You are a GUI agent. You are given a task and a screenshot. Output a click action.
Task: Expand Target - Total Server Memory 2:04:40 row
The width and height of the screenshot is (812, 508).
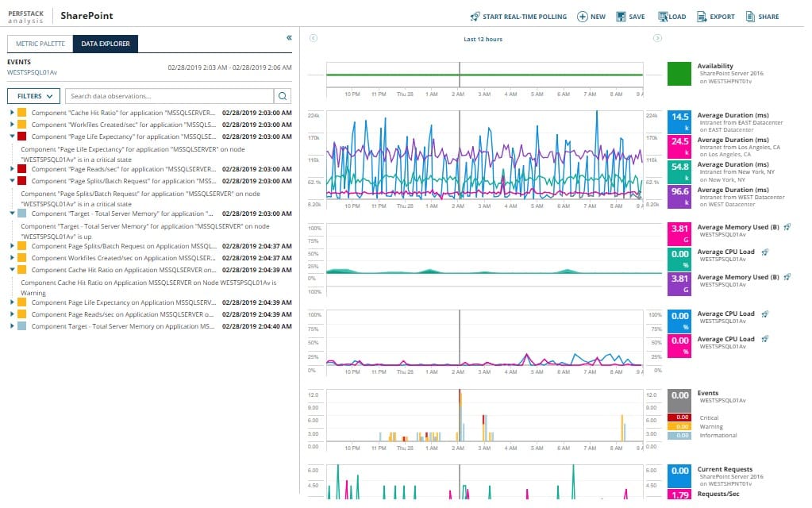11,326
